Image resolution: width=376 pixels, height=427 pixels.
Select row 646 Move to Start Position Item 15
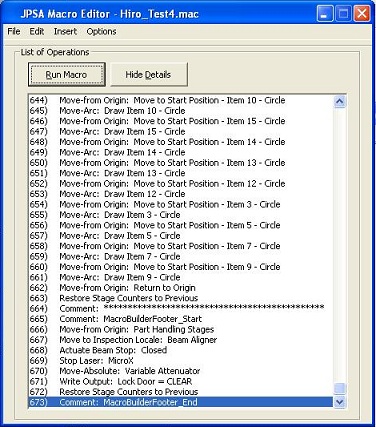[181, 121]
